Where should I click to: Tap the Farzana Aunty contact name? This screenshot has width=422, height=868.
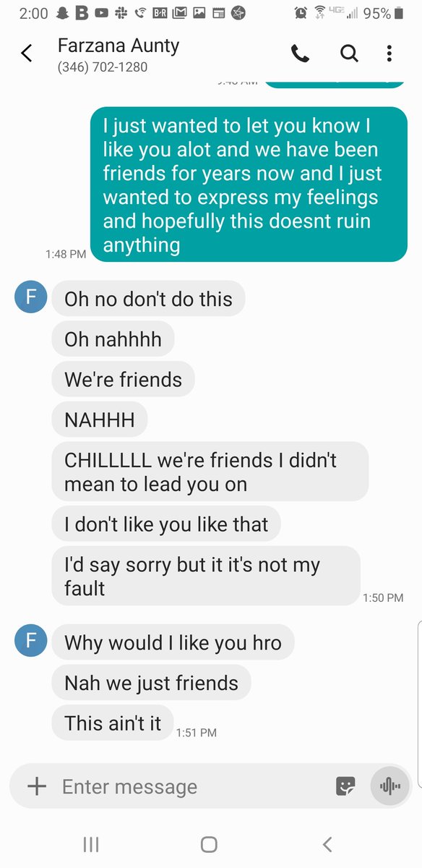[119, 46]
